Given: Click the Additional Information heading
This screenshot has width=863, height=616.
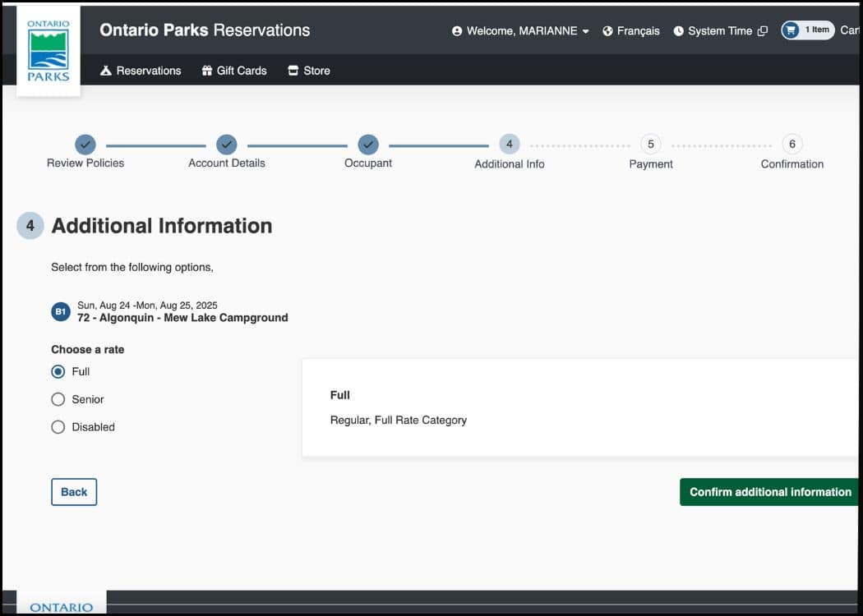Looking at the screenshot, I should click(x=162, y=226).
